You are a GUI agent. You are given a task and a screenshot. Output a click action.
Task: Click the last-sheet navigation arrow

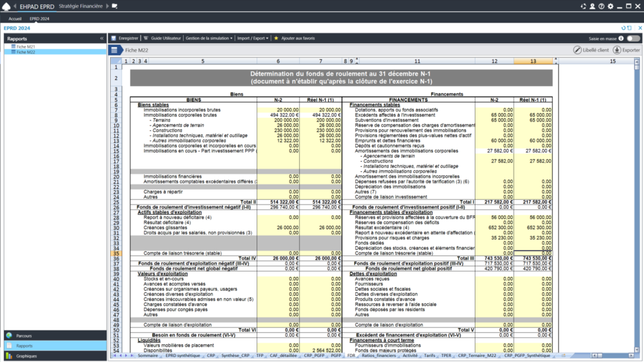[132, 356]
